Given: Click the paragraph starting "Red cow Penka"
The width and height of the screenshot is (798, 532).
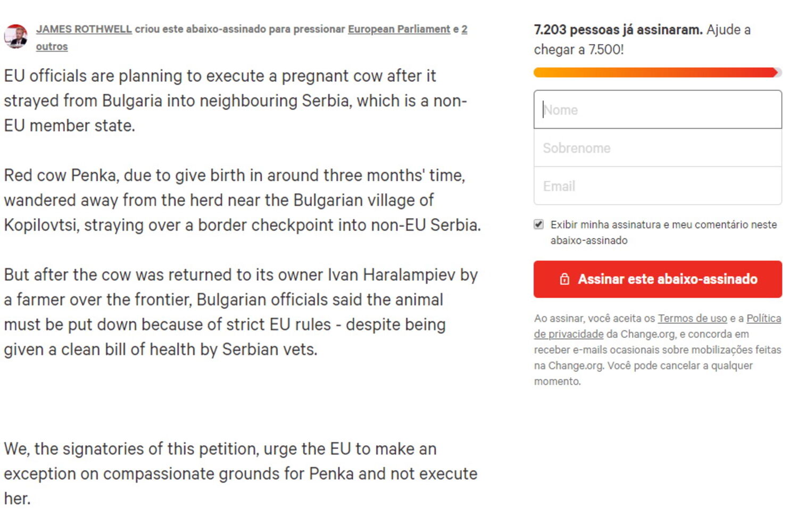Looking at the screenshot, I should coord(239,200).
